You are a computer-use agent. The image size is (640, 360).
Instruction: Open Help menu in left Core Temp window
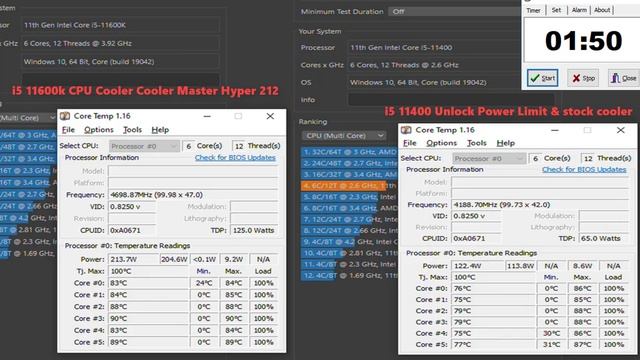coord(160,130)
